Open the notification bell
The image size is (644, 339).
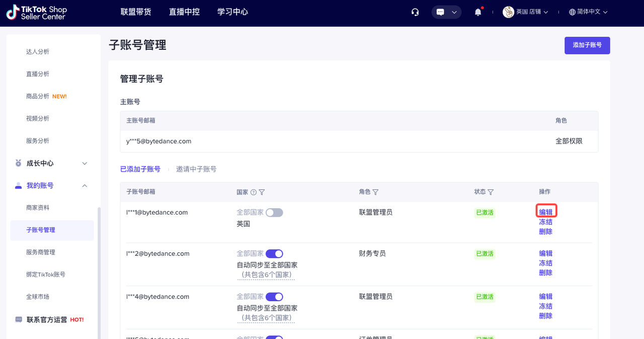tap(478, 12)
